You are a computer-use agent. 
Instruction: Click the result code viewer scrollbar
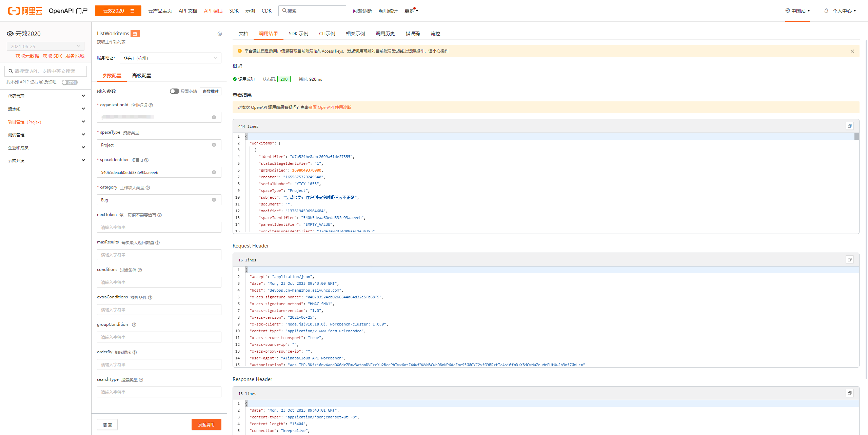click(x=857, y=136)
